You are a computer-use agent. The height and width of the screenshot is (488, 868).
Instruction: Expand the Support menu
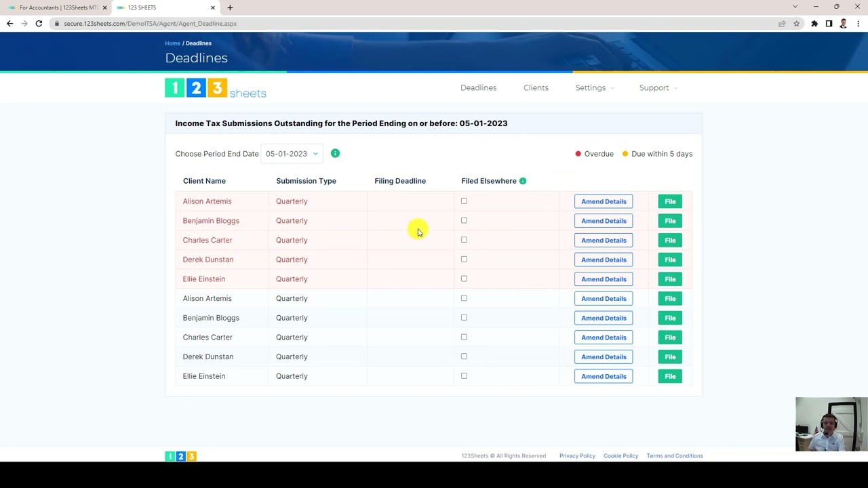pos(658,88)
